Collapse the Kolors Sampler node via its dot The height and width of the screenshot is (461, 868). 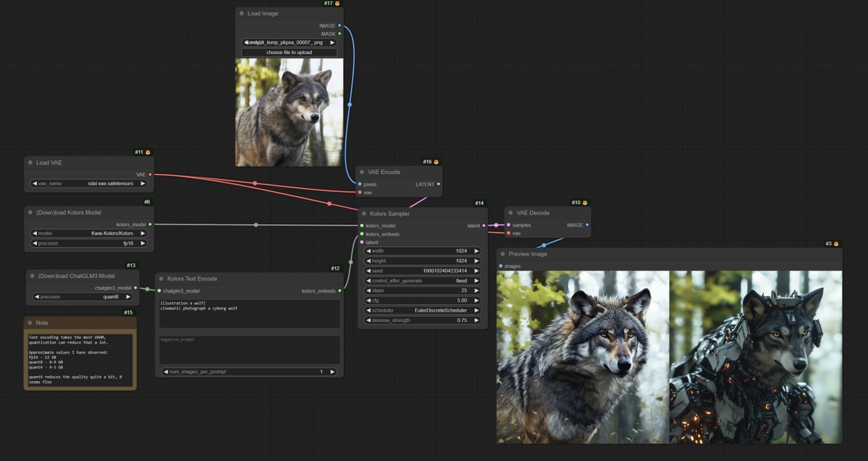click(x=364, y=214)
